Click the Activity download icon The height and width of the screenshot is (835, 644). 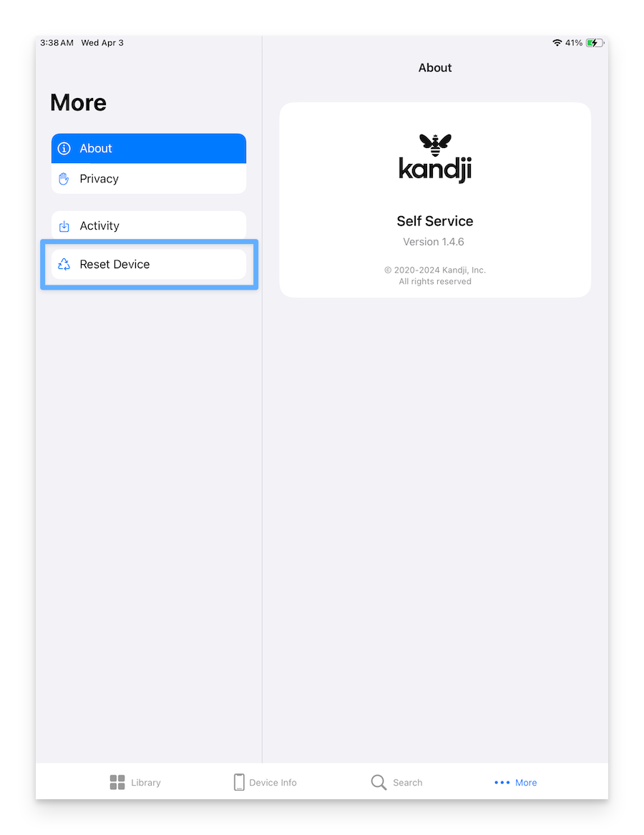64,226
